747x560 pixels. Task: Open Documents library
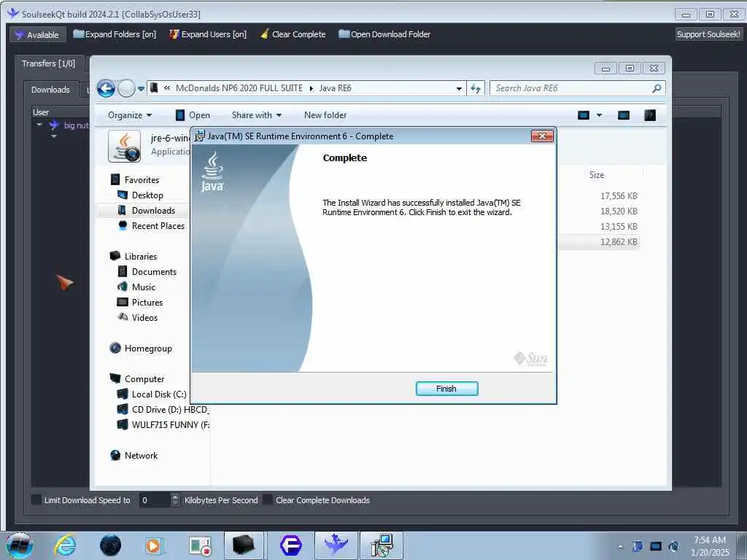pyautogui.click(x=154, y=272)
